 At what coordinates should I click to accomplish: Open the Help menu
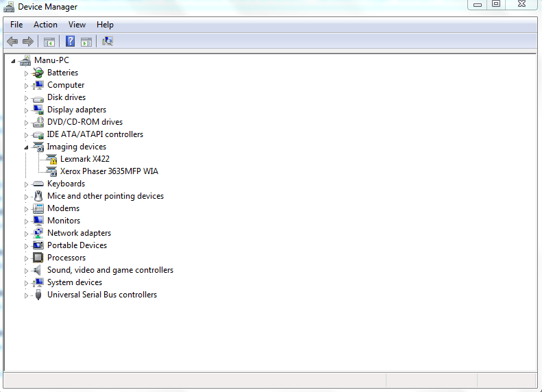(x=105, y=25)
